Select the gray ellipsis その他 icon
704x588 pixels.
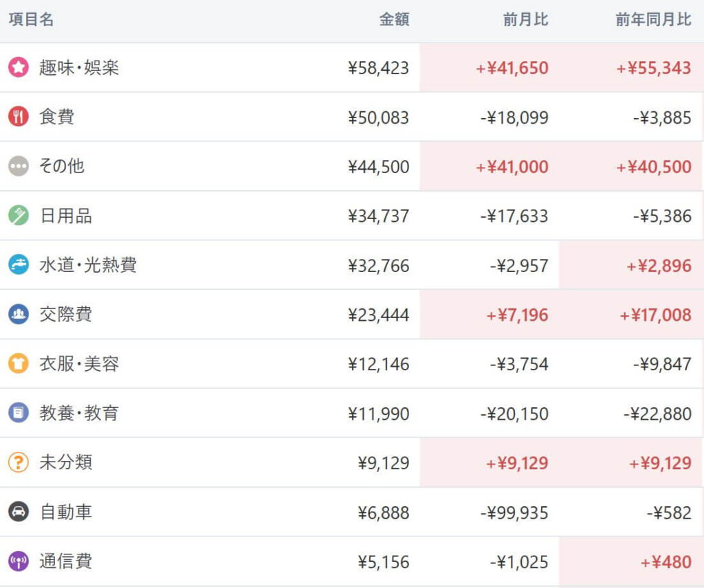coord(19,166)
